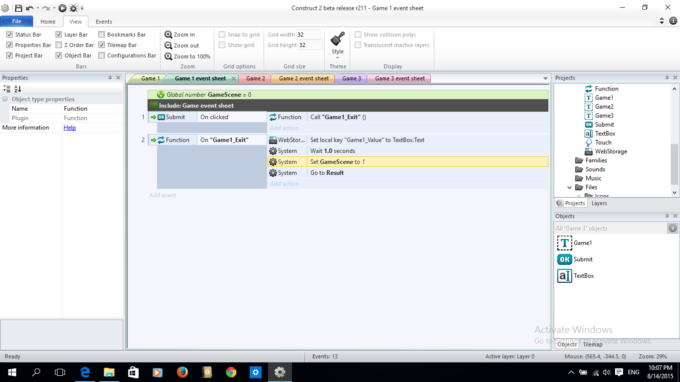
Task: Open Firefox from the Windows taskbar
Action: click(x=182, y=372)
